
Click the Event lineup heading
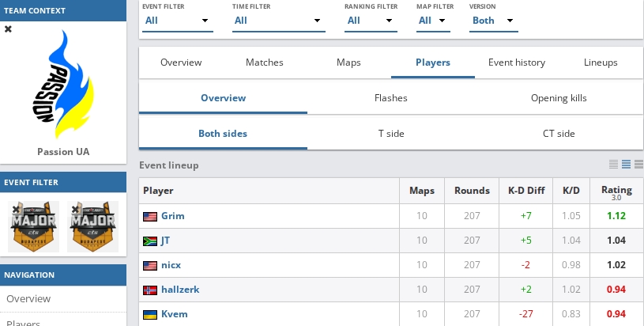(169, 165)
